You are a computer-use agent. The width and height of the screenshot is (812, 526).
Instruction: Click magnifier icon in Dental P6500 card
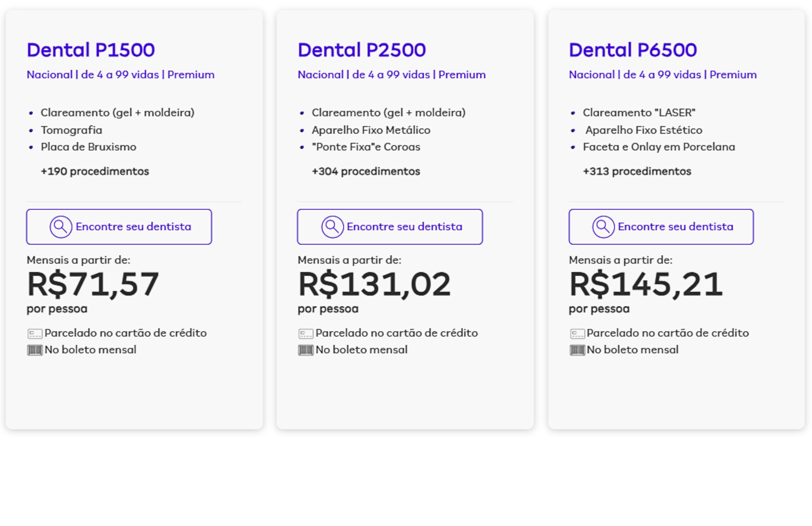point(603,227)
